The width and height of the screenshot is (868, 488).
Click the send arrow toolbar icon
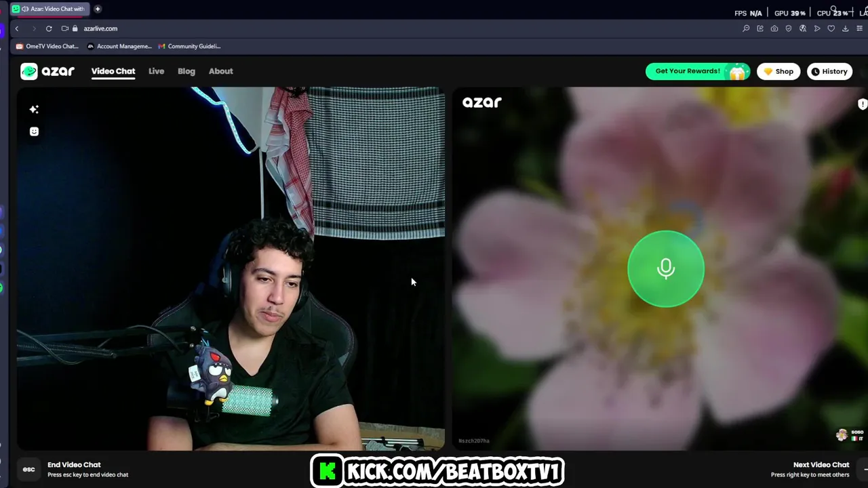pos(817,28)
